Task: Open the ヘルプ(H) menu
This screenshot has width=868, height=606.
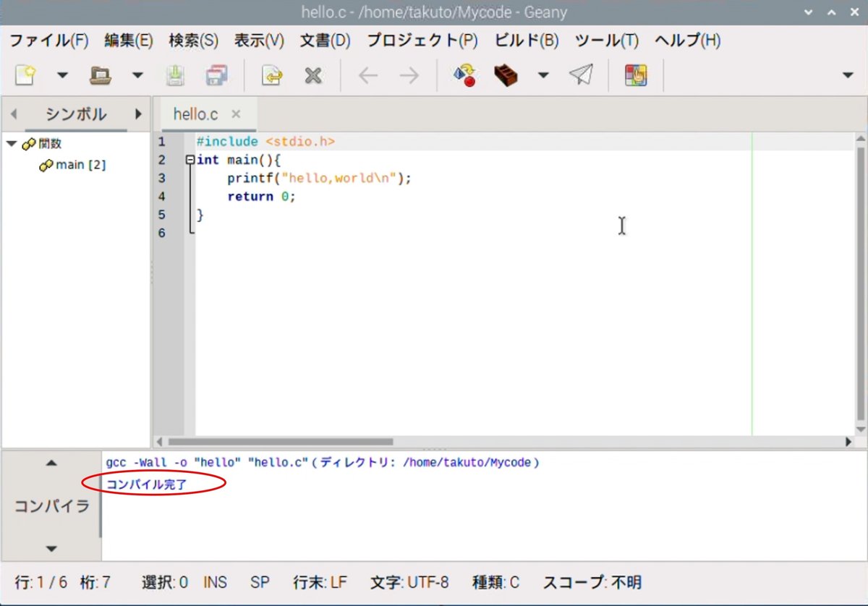Action: point(687,40)
